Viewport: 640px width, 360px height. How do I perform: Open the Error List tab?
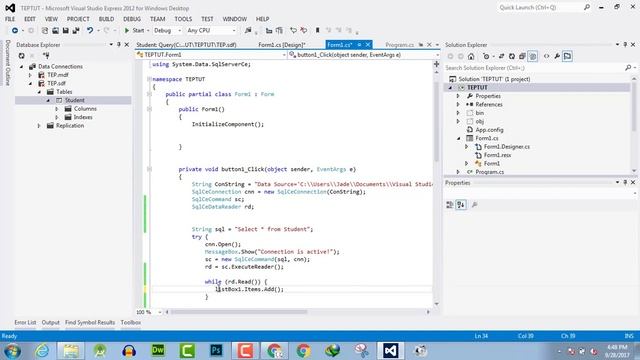[25, 322]
